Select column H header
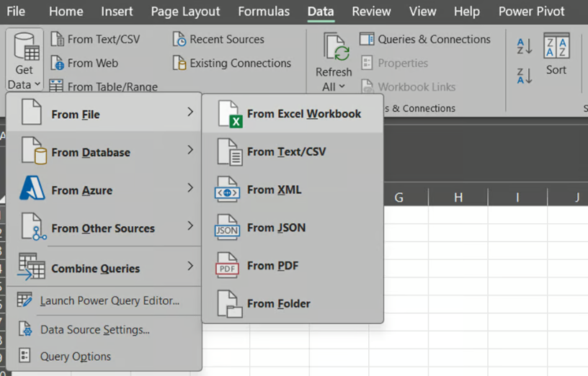 coord(458,197)
